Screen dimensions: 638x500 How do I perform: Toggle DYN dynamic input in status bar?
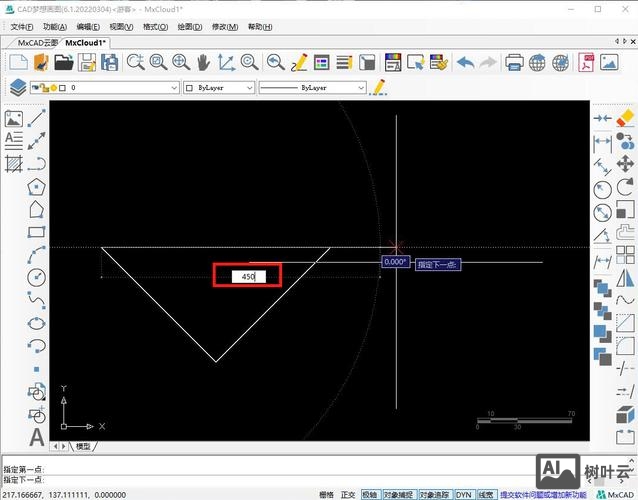pos(464,495)
